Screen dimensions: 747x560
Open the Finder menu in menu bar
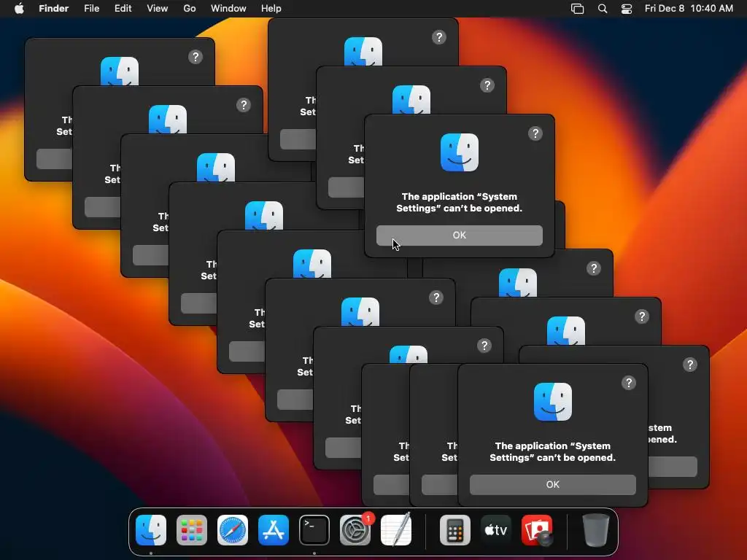point(53,8)
